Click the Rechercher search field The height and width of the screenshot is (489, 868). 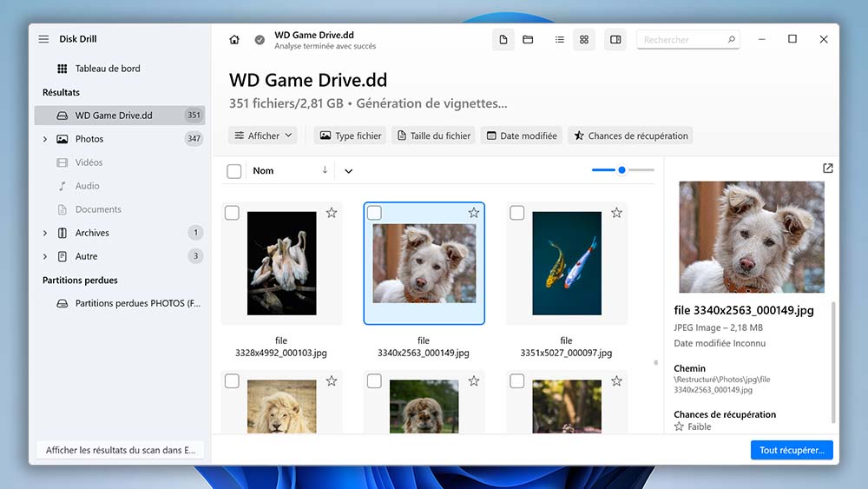point(687,40)
